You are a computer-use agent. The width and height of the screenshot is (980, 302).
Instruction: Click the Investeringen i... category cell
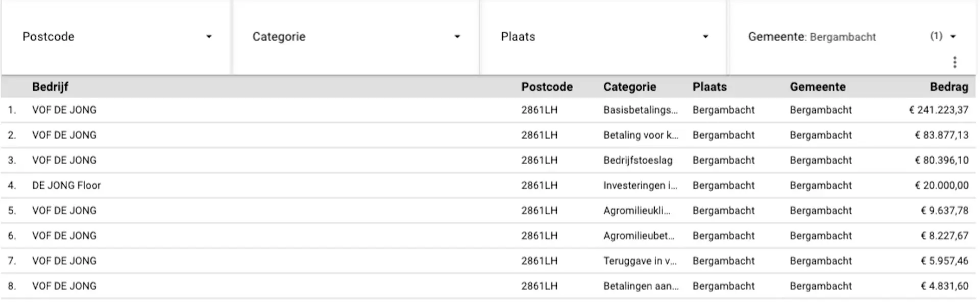click(640, 185)
